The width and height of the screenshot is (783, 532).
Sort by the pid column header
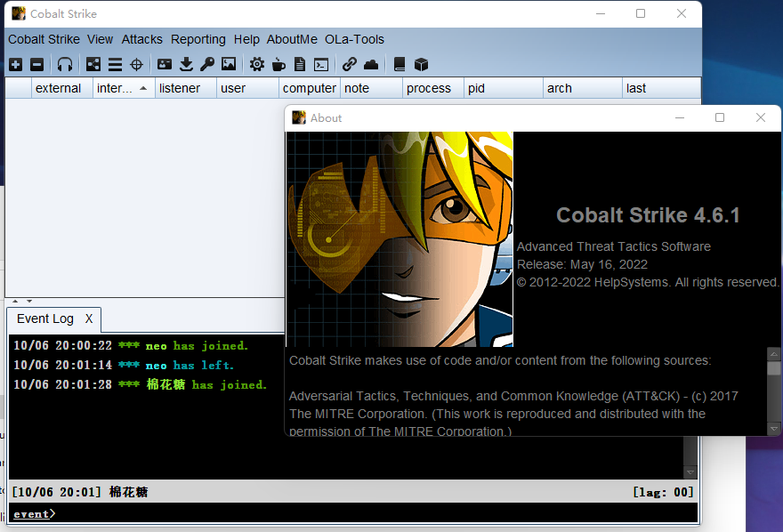click(x=504, y=88)
